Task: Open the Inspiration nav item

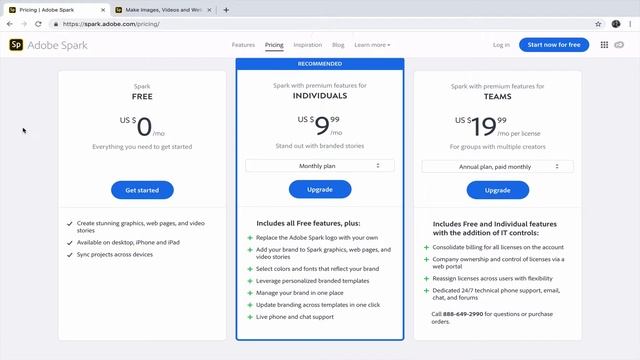Action: click(x=308, y=45)
